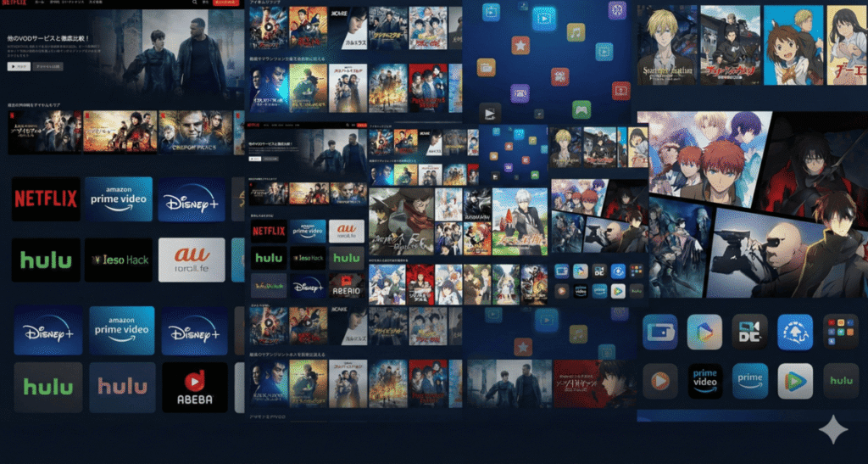
Task: Tap the blue cloud upload app icon
Action: pyautogui.click(x=795, y=332)
